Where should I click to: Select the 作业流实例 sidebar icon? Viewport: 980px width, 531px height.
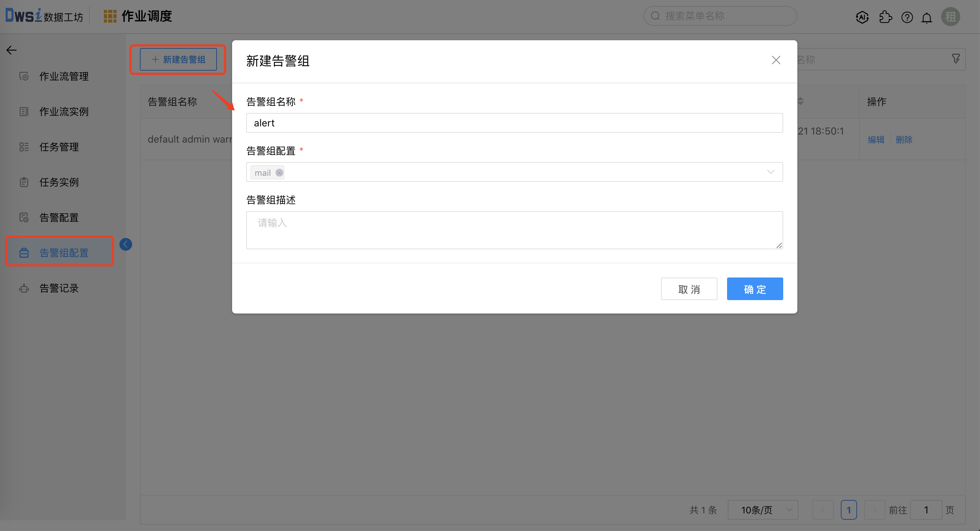tap(24, 111)
